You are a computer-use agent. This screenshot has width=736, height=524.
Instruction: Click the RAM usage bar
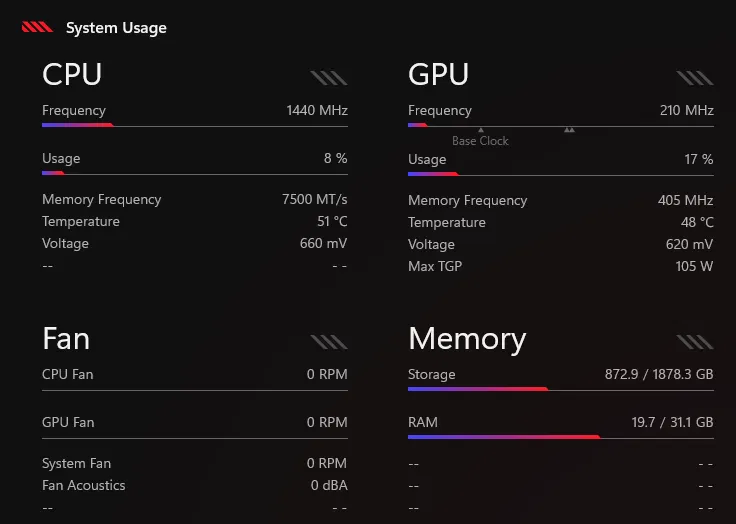(561, 437)
